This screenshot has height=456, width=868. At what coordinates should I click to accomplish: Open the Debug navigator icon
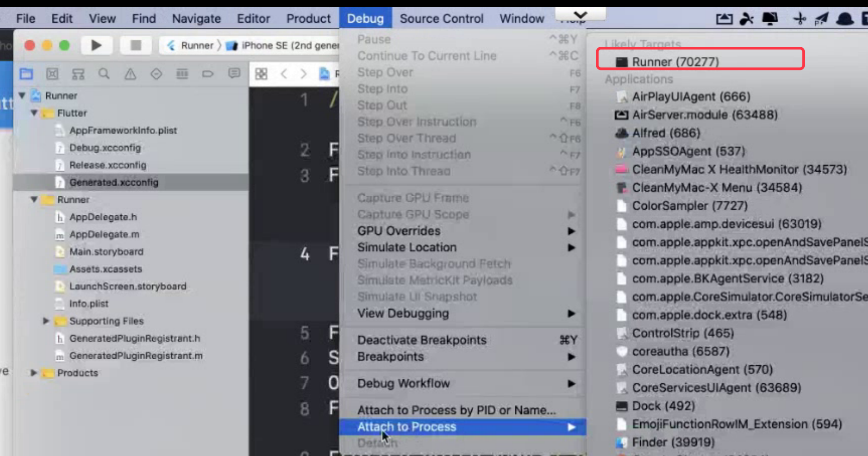[x=182, y=74]
